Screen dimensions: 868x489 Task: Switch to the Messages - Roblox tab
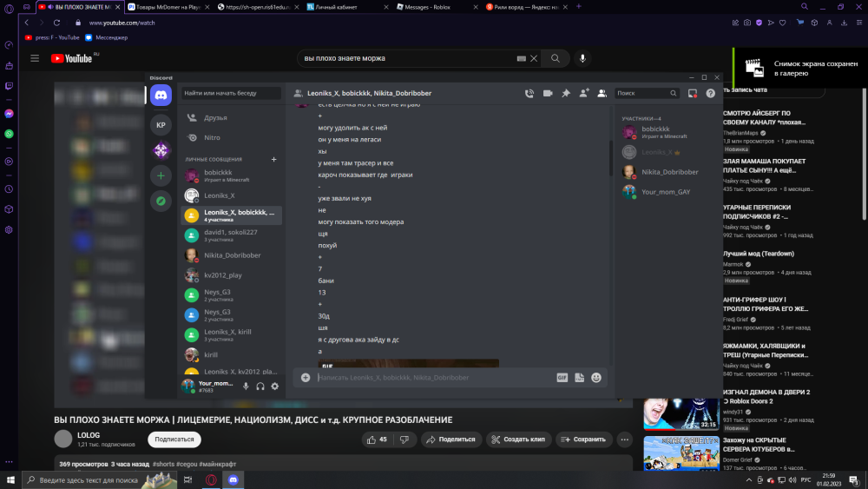tap(437, 7)
